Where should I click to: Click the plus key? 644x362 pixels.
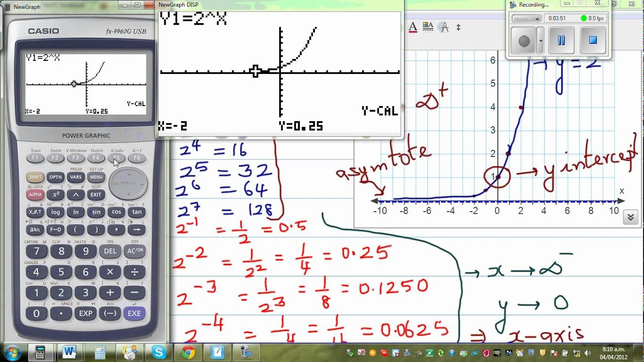click(110, 293)
